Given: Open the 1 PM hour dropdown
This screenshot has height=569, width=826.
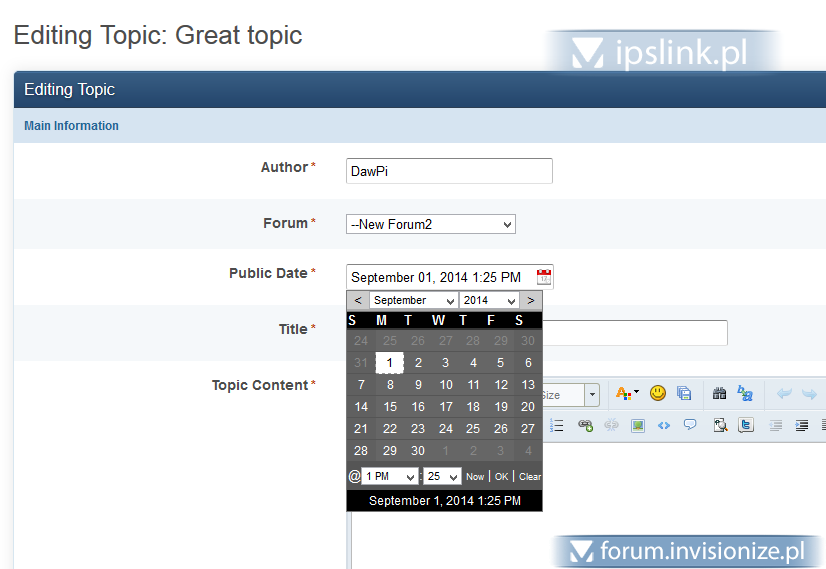Looking at the screenshot, I should [x=390, y=476].
